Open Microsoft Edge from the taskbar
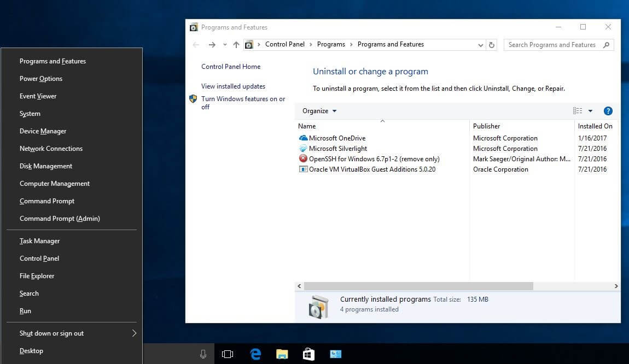This screenshot has width=629, height=364. click(255, 354)
